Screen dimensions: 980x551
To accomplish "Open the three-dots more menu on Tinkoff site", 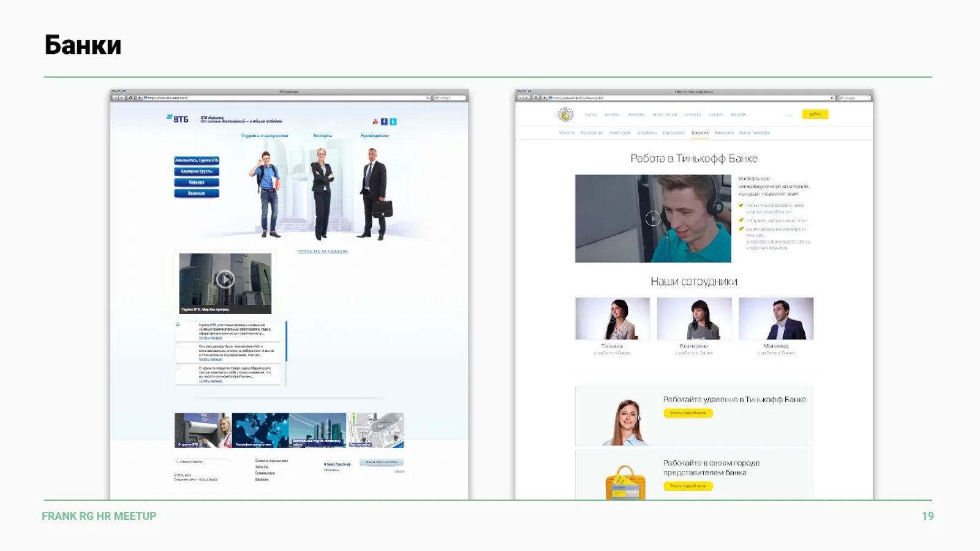I will [x=789, y=115].
